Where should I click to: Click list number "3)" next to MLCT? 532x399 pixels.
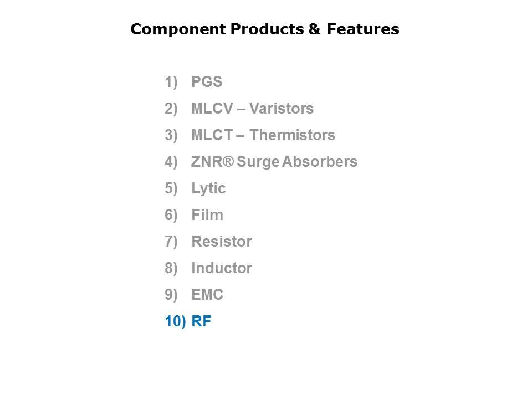click(x=171, y=136)
